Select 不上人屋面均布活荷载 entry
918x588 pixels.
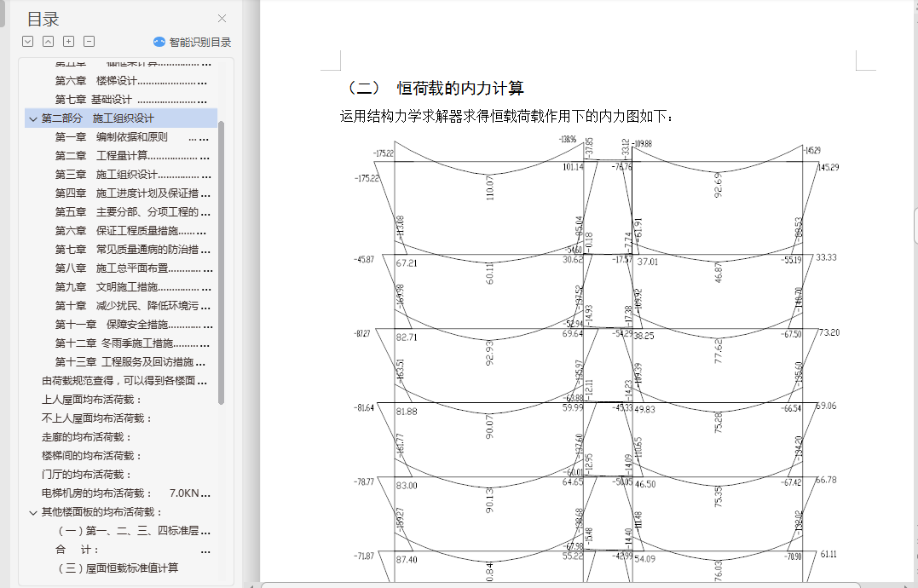tap(96, 418)
